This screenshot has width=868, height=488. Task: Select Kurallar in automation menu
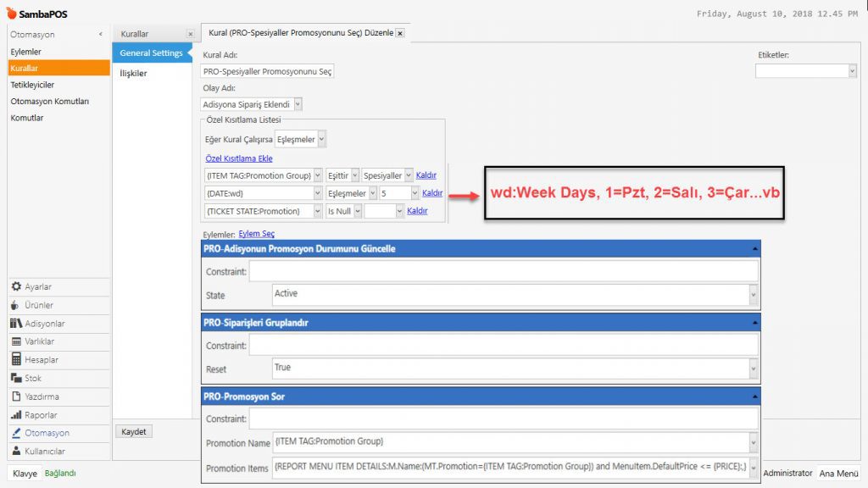tap(58, 68)
